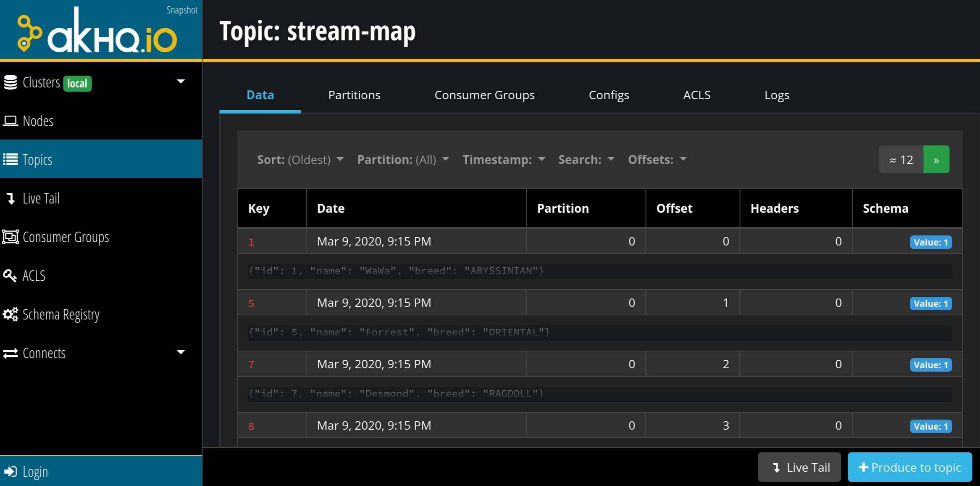The width and height of the screenshot is (980, 486).
Task: Click the Nodes laptop icon
Action: pos(11,121)
